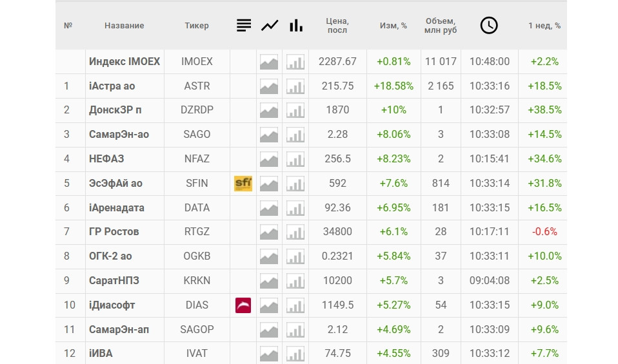
Task: Open the ГР Ростов stock link
Action: point(114,231)
